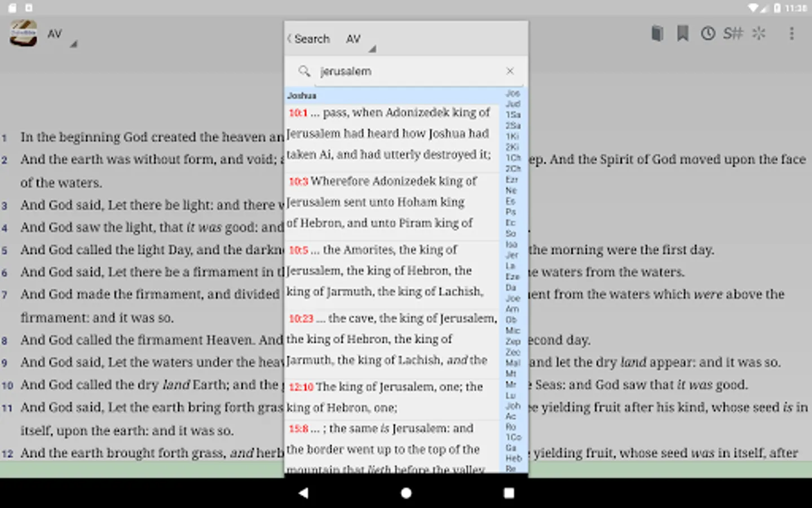Tap the magnifier icon in search field
Image resolution: width=812 pixels, height=508 pixels.
304,71
